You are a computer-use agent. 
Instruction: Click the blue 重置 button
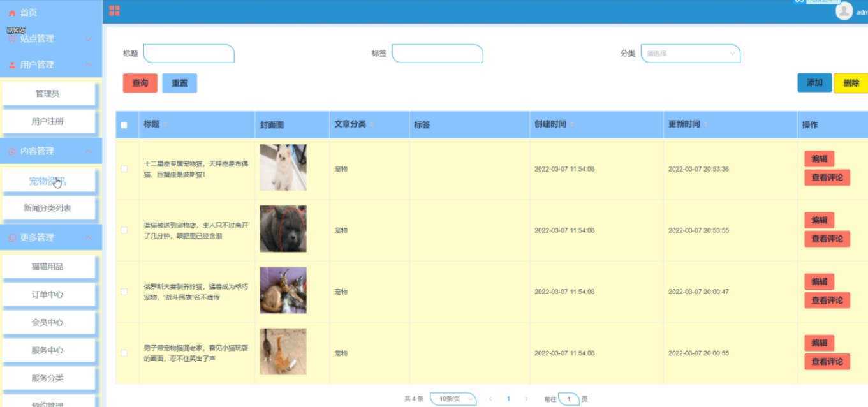coord(180,83)
